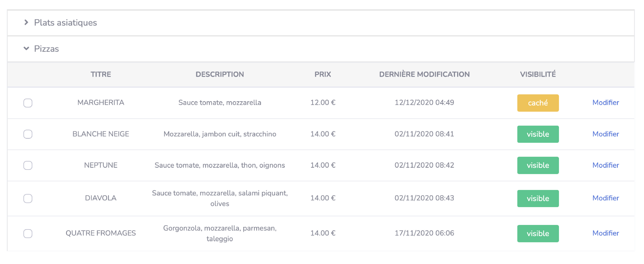This screenshot has height=264, width=644.
Task: Toggle visible badge on QUATRE FROMAGES
Action: (538, 233)
